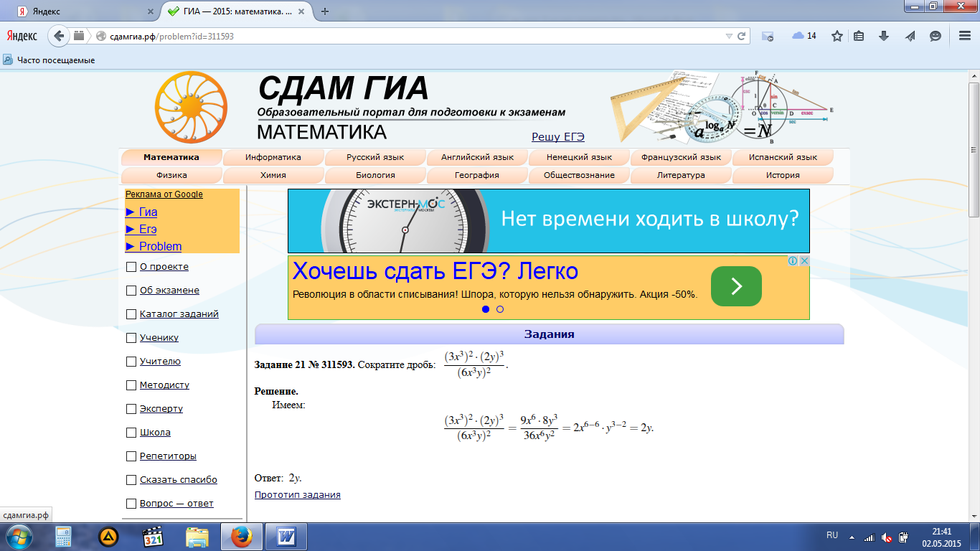Viewport: 980px width, 551px height.
Task: Click the green arrow button in ad
Action: point(736,286)
